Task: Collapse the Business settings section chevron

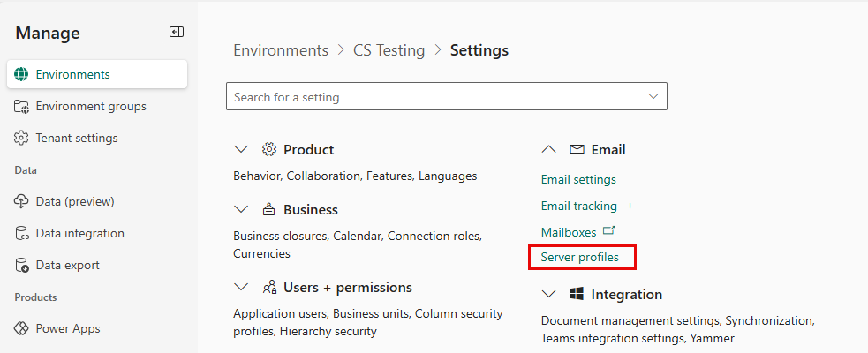Action: (x=241, y=210)
